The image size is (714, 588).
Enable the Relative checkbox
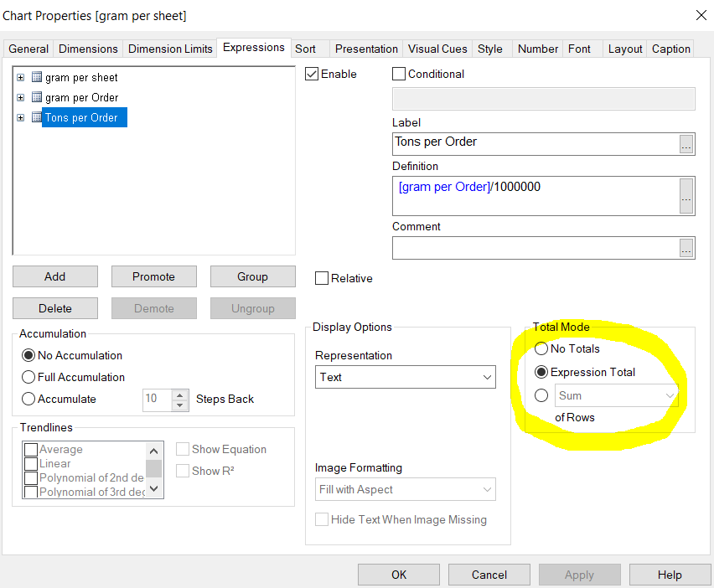coord(322,278)
